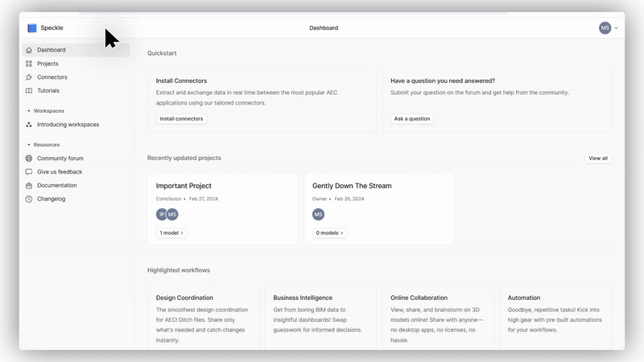Open the 0 models link
Screen dimensions: 644x362
[x=329, y=233]
